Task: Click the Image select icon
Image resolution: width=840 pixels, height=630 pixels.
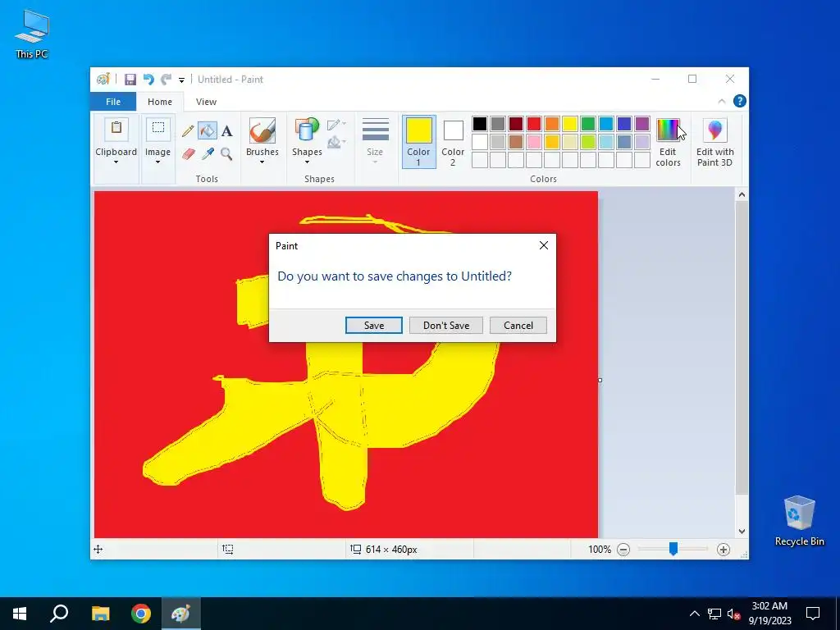Action: point(158,129)
